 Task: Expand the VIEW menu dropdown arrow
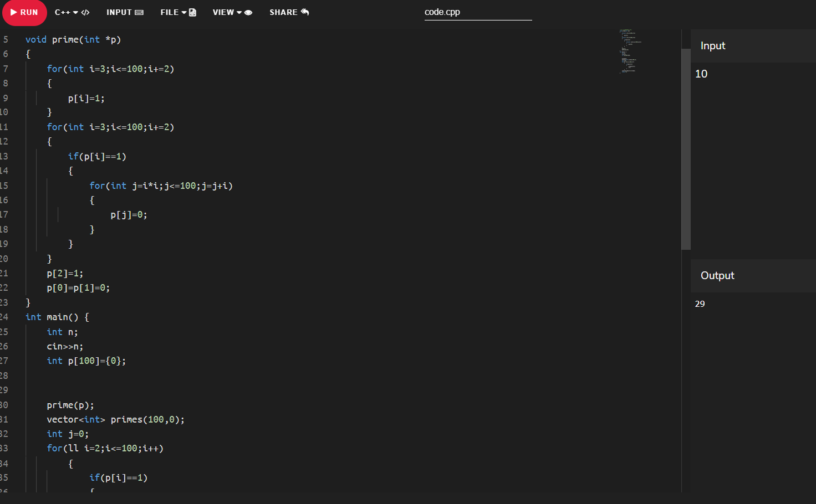[x=239, y=12]
